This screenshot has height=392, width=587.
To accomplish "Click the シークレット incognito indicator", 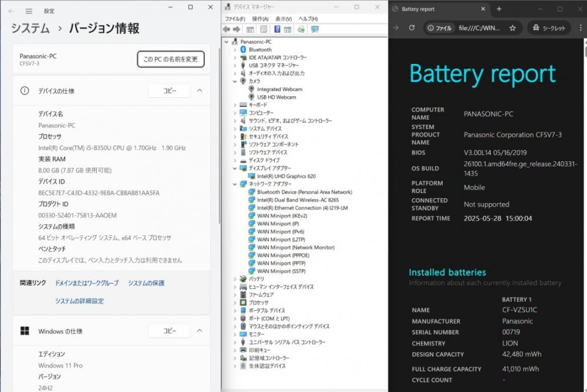I will pos(549,28).
